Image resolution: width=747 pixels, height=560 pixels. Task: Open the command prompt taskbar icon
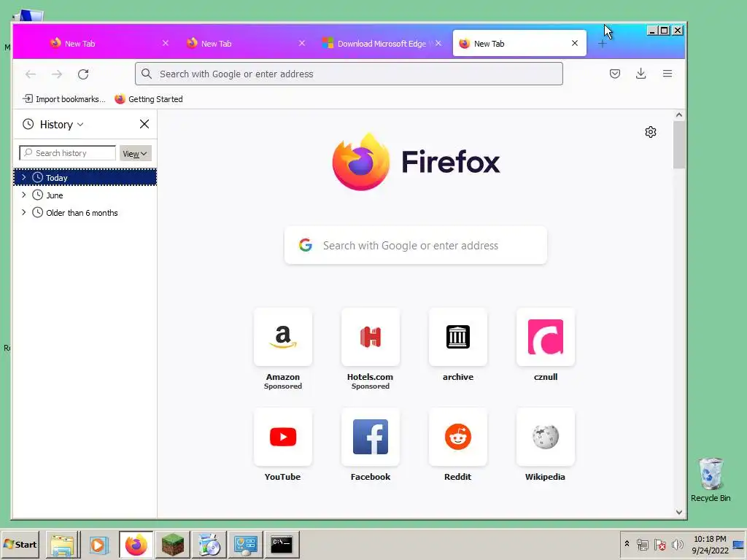282,544
